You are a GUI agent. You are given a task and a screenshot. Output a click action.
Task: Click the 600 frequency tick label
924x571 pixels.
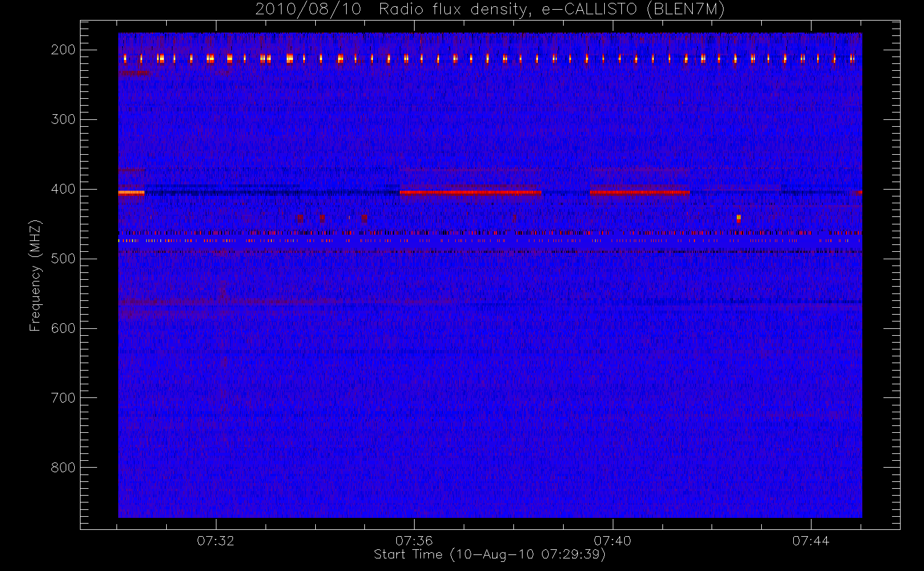(x=63, y=328)
